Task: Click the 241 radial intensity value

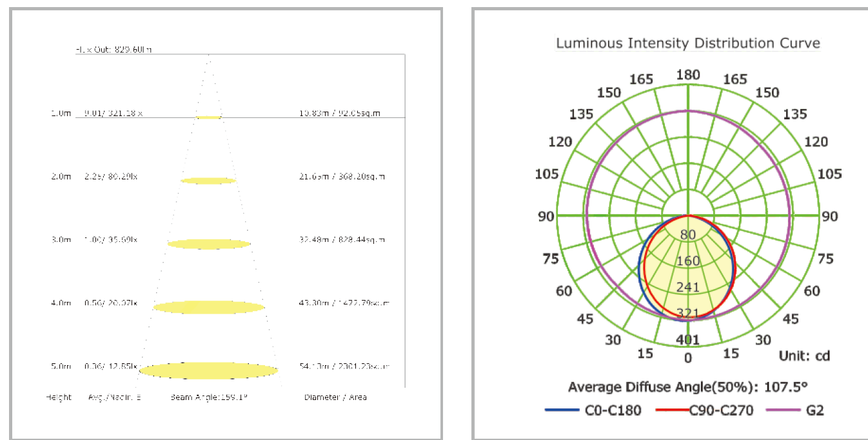Action: point(688,287)
